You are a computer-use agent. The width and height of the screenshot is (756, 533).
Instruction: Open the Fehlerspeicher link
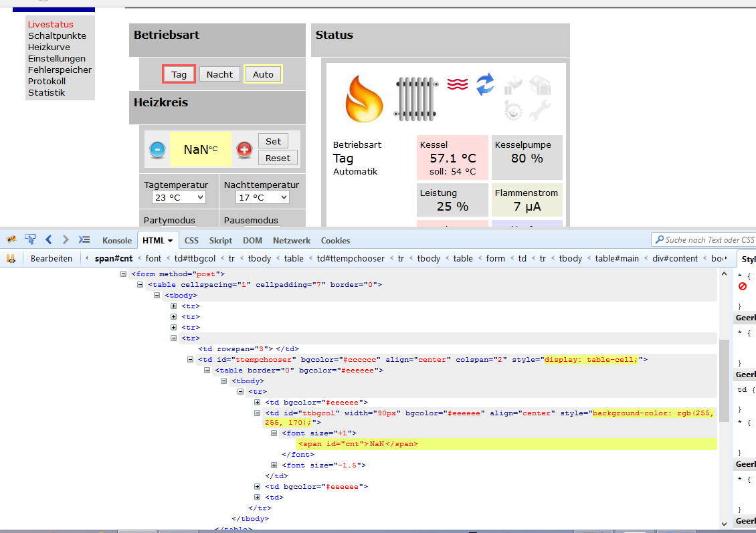click(60, 70)
